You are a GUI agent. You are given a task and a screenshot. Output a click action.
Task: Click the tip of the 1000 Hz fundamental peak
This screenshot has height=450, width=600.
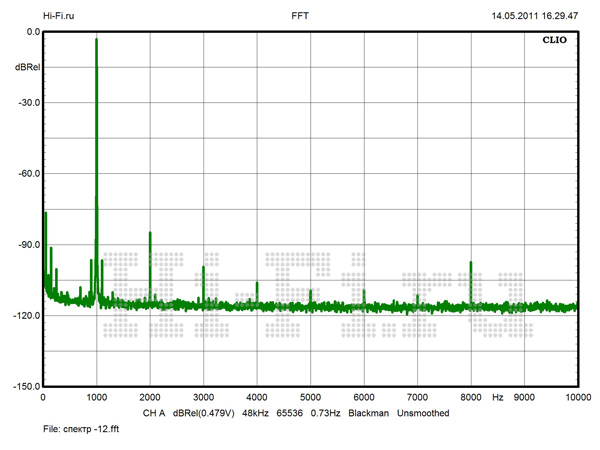pyautogui.click(x=96, y=40)
